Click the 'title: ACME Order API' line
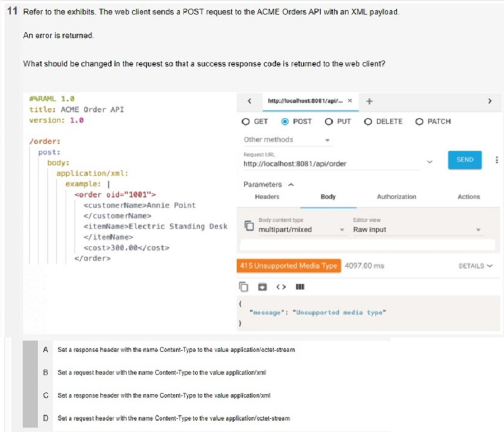 pos(76,110)
